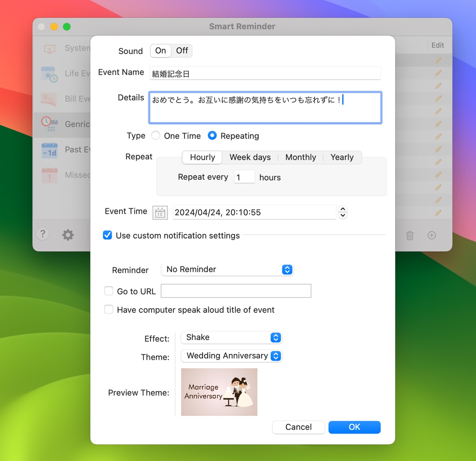Select the Genric events clock-calendar icon
Screen dimensions: 476x461
(x=49, y=124)
